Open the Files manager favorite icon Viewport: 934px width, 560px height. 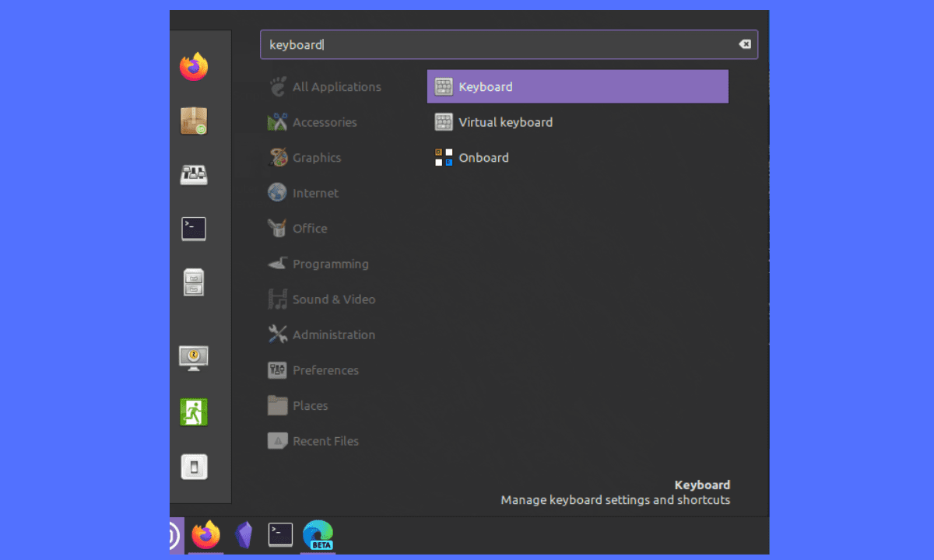click(194, 282)
